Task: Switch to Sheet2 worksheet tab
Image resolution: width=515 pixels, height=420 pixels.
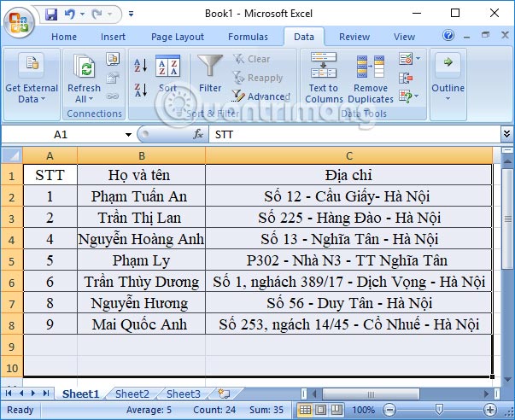Action: [x=132, y=394]
